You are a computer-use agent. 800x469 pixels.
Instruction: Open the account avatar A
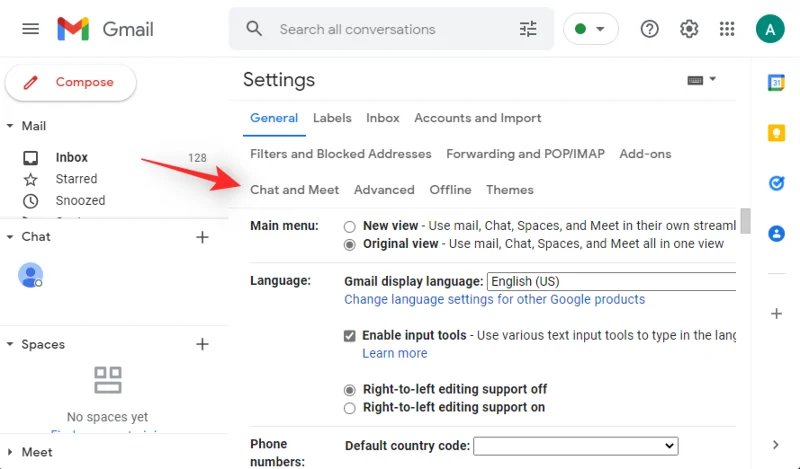(770, 29)
